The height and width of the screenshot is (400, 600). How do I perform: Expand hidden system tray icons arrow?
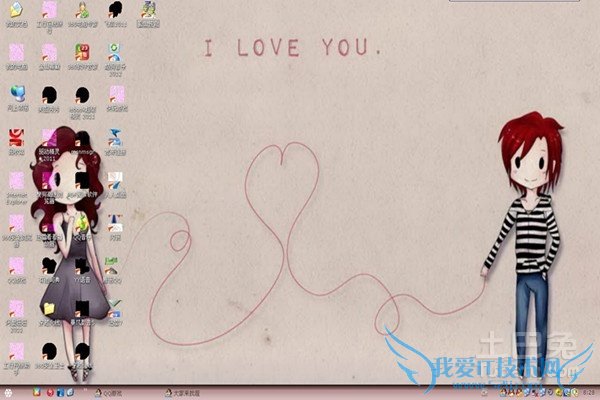485,393
